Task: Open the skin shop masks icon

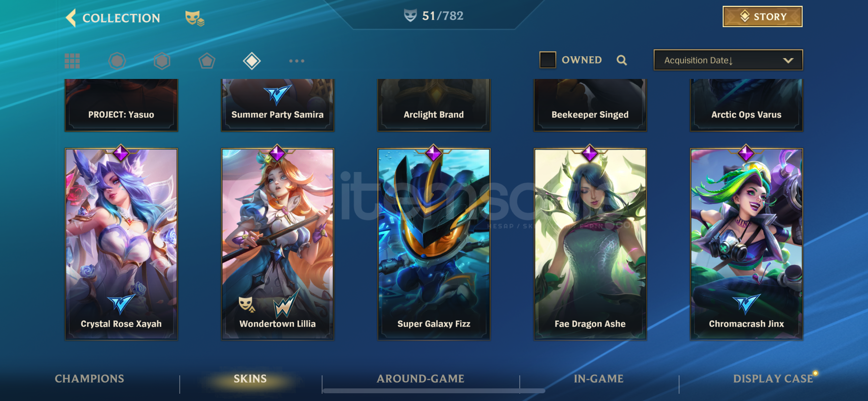Action: (x=194, y=18)
